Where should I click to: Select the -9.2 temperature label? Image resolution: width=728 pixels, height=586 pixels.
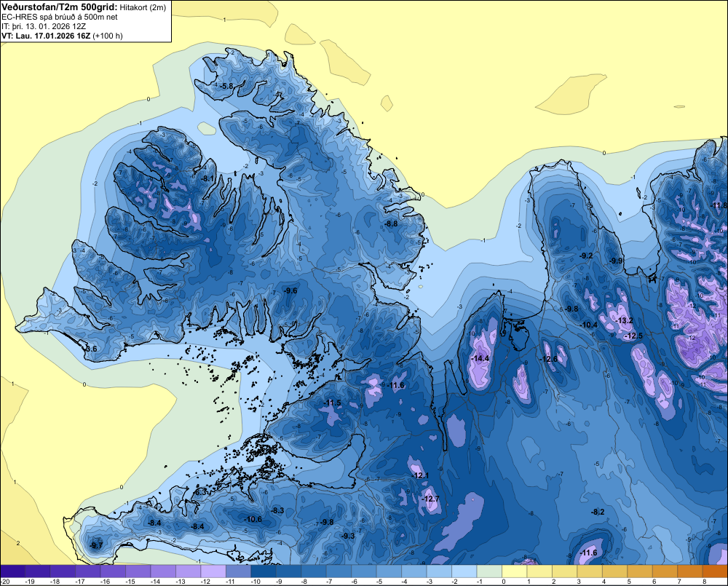tap(586, 256)
